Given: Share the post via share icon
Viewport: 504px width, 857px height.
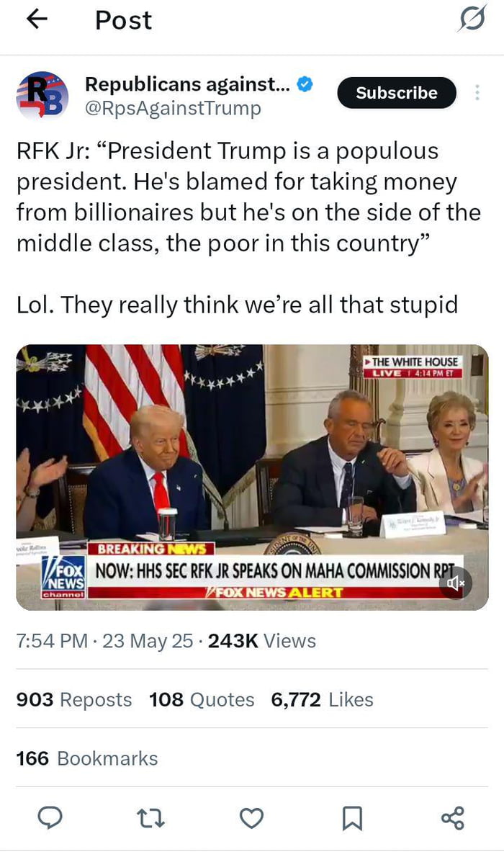Looking at the screenshot, I should coord(453,818).
